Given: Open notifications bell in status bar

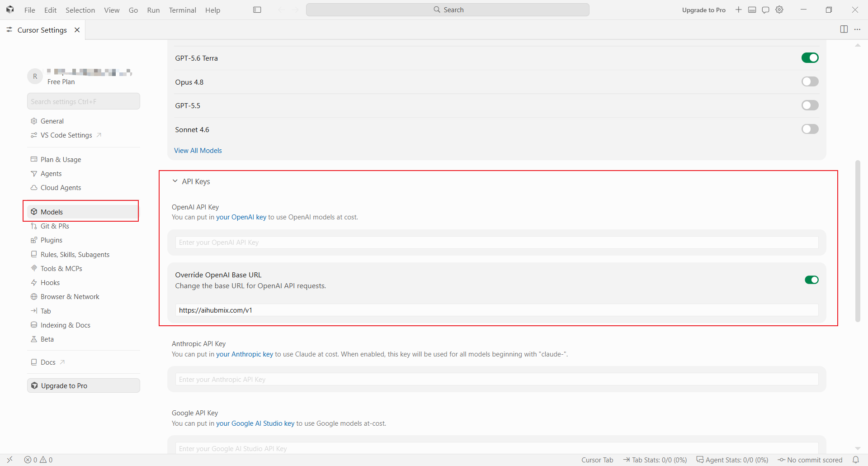Looking at the screenshot, I should click(856, 460).
